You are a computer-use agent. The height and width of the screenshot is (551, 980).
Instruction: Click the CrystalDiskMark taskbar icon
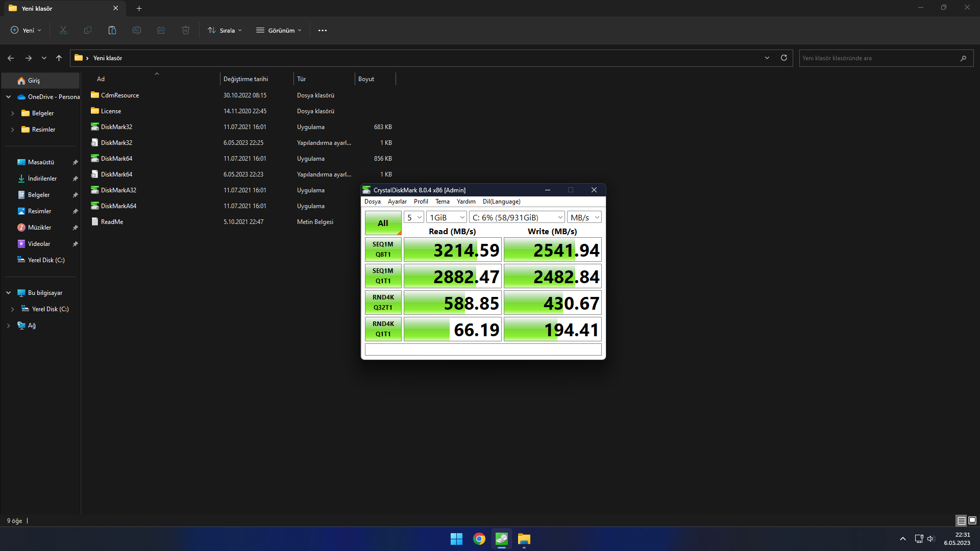[502, 539]
